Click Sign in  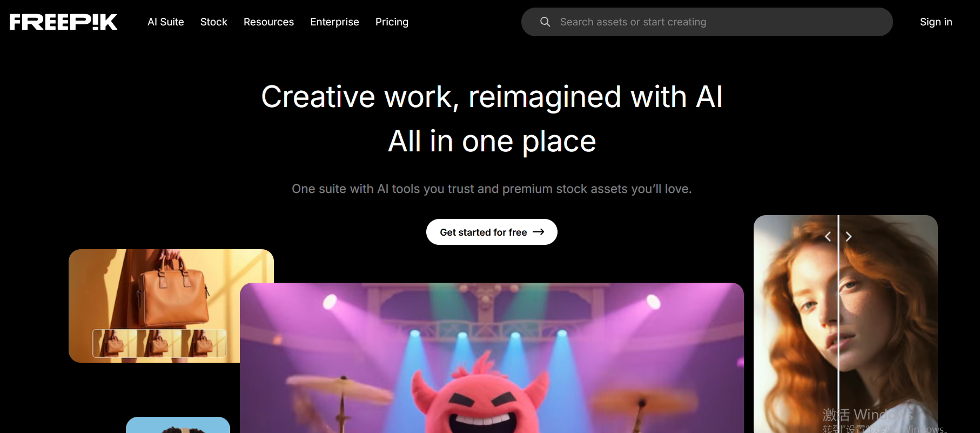point(936,22)
